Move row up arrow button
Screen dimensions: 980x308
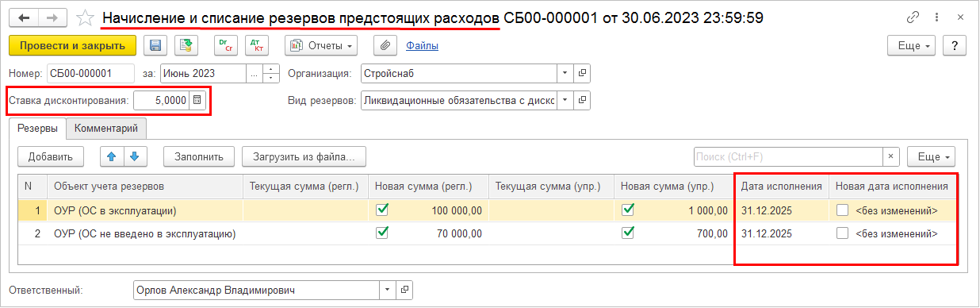(111, 156)
